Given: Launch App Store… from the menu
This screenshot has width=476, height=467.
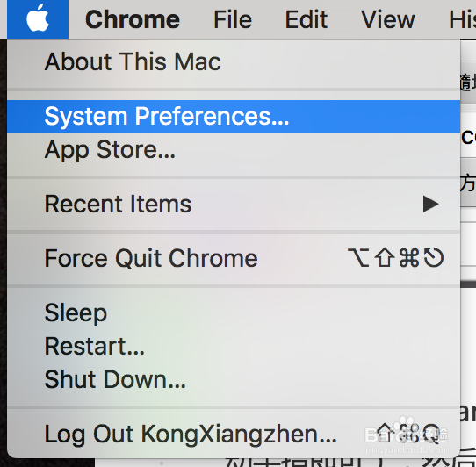Looking at the screenshot, I should point(234,149).
